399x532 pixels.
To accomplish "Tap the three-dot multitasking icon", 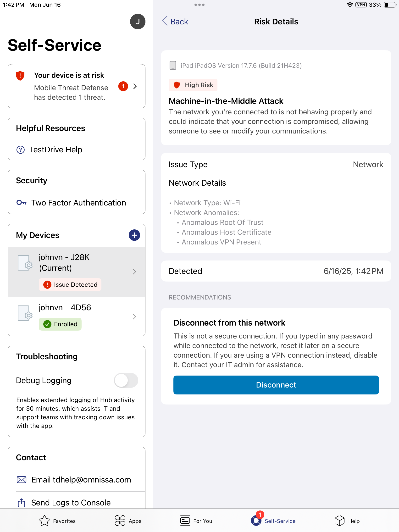I will (x=199, y=5).
